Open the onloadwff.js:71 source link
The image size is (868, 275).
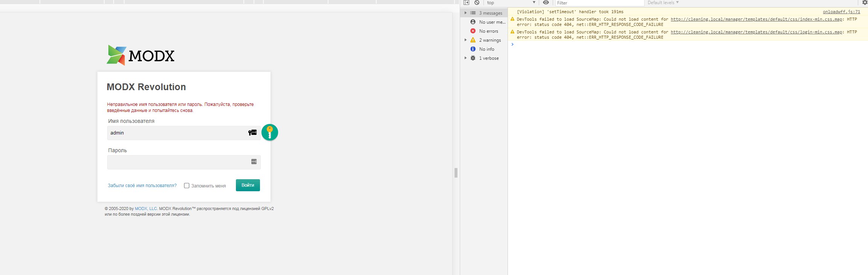(x=841, y=12)
